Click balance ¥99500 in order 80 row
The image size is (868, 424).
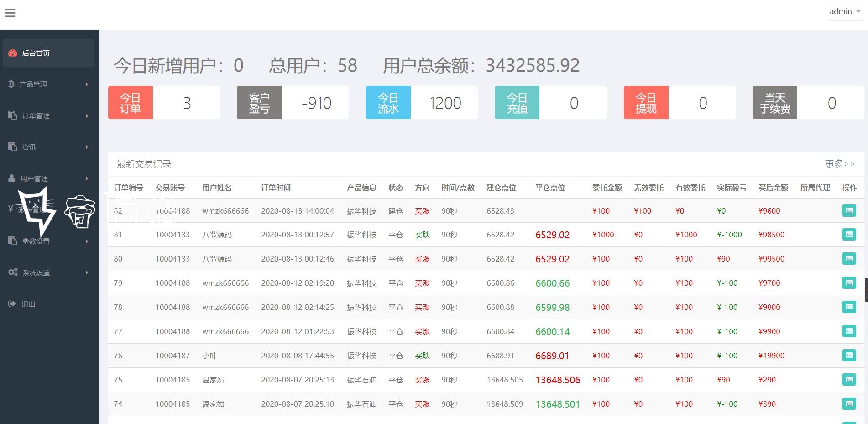coord(771,259)
